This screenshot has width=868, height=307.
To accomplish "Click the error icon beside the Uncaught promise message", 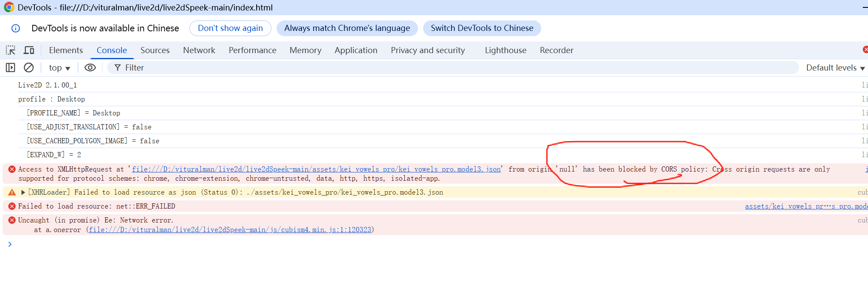I will coord(12,220).
